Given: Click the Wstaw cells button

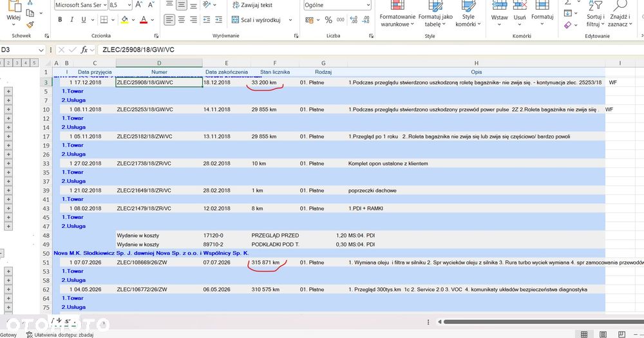Looking at the screenshot, I should [500, 14].
